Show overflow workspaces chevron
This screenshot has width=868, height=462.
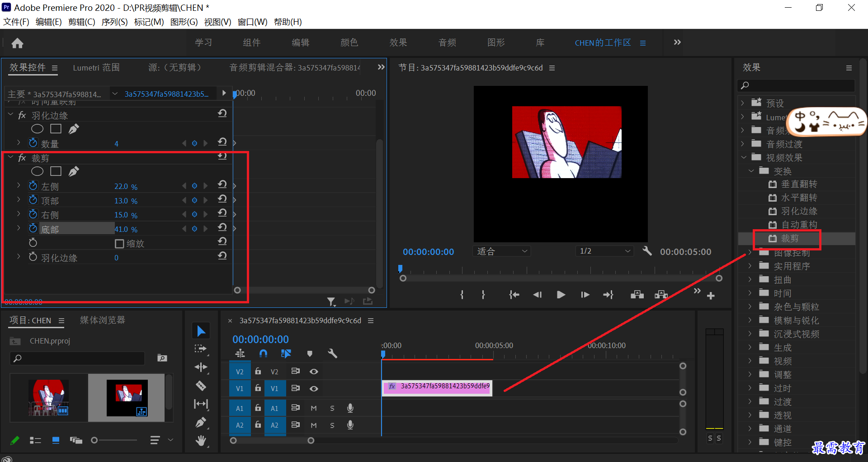pos(677,42)
